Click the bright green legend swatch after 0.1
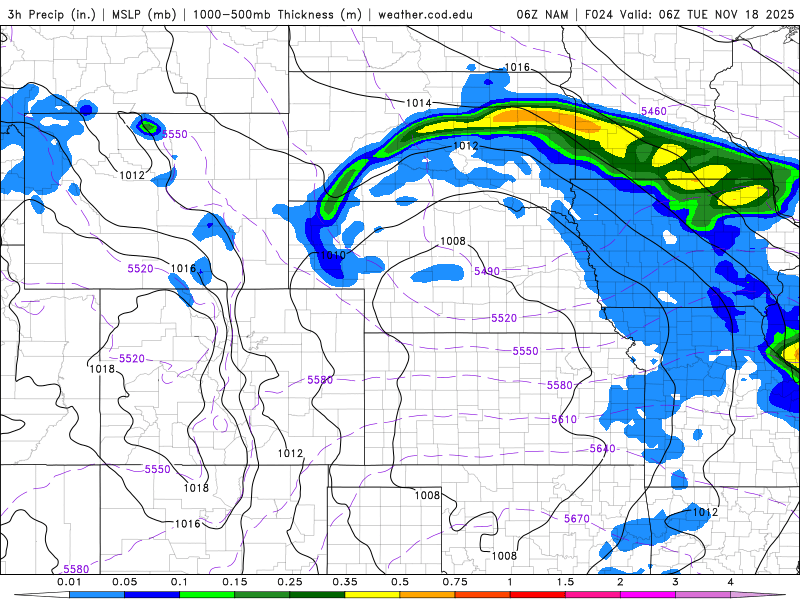The image size is (800, 600). click(207, 595)
